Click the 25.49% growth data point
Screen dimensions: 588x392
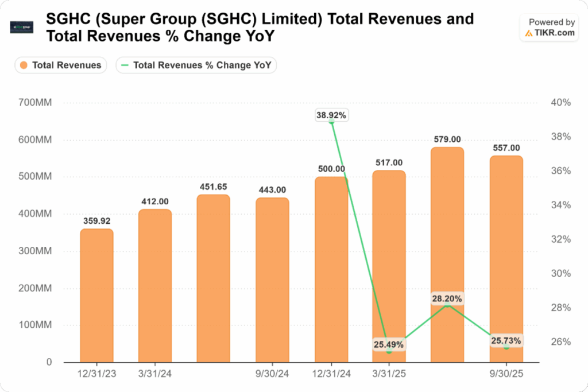tap(389, 345)
